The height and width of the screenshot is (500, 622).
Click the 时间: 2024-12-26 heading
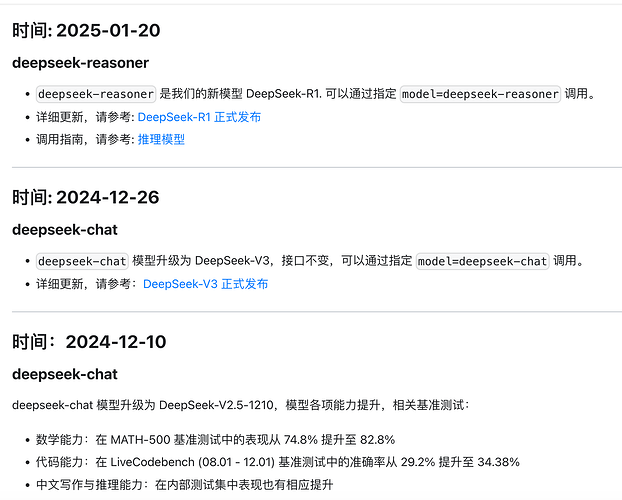click(86, 198)
